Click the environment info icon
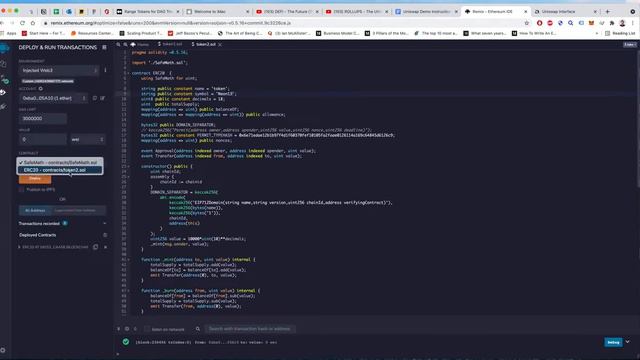The width and height of the screenshot is (640, 360). pos(105,70)
